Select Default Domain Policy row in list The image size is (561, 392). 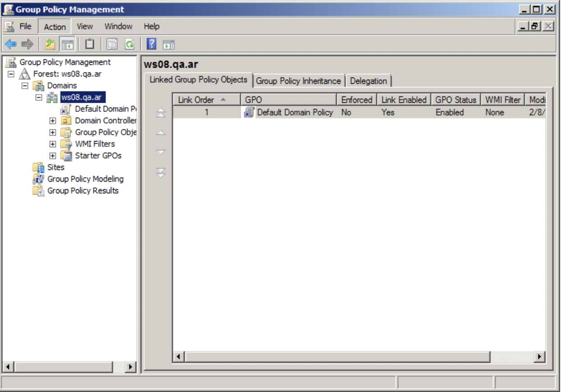coord(294,113)
